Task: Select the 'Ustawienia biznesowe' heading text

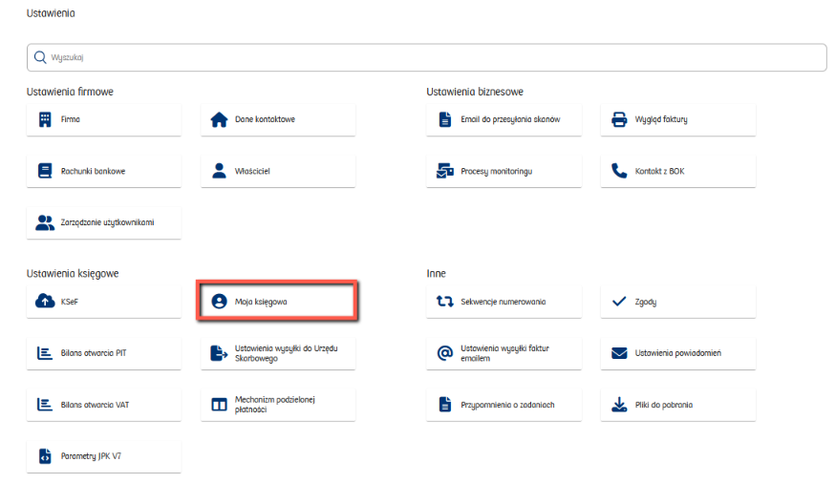Action: (x=475, y=92)
